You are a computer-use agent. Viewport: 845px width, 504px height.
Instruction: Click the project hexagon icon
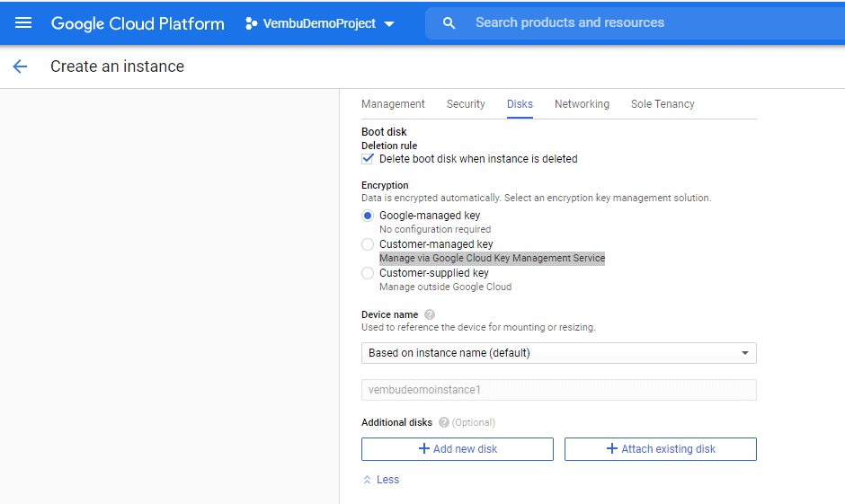[x=252, y=23]
